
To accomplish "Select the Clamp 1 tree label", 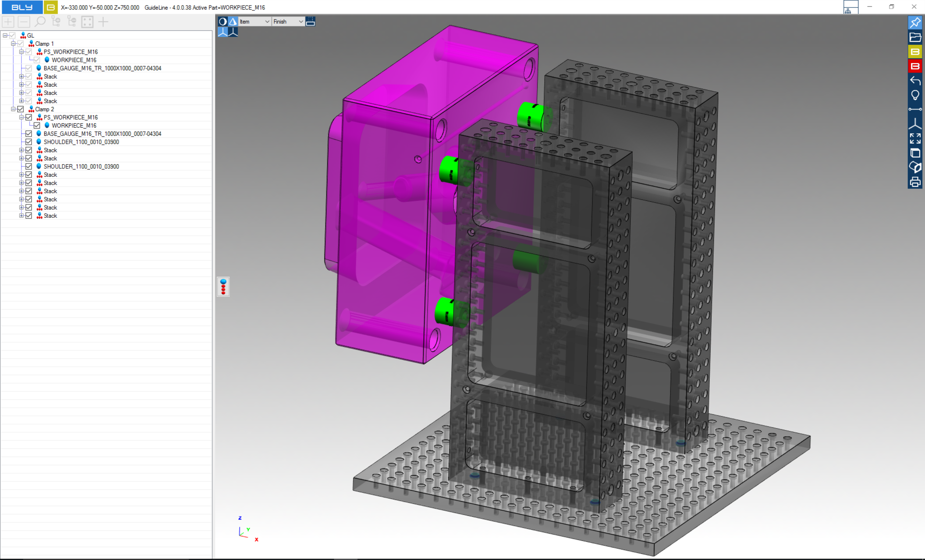I will click(44, 44).
